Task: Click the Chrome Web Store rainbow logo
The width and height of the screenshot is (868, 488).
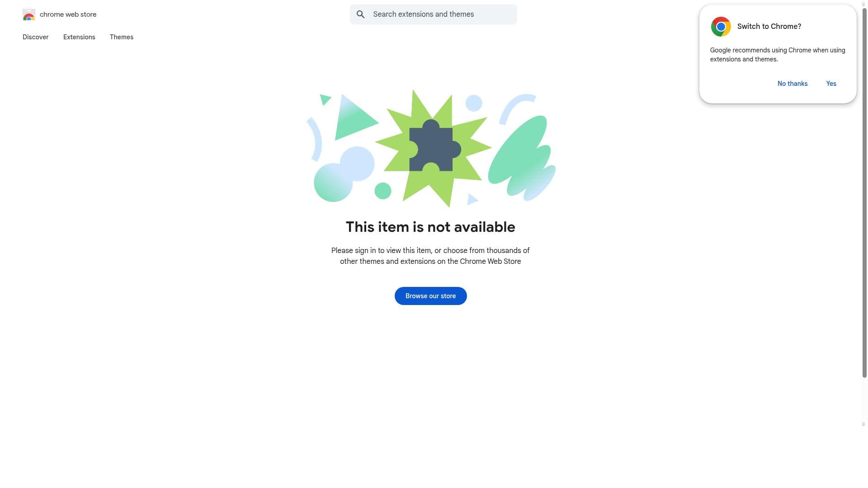Action: [29, 14]
